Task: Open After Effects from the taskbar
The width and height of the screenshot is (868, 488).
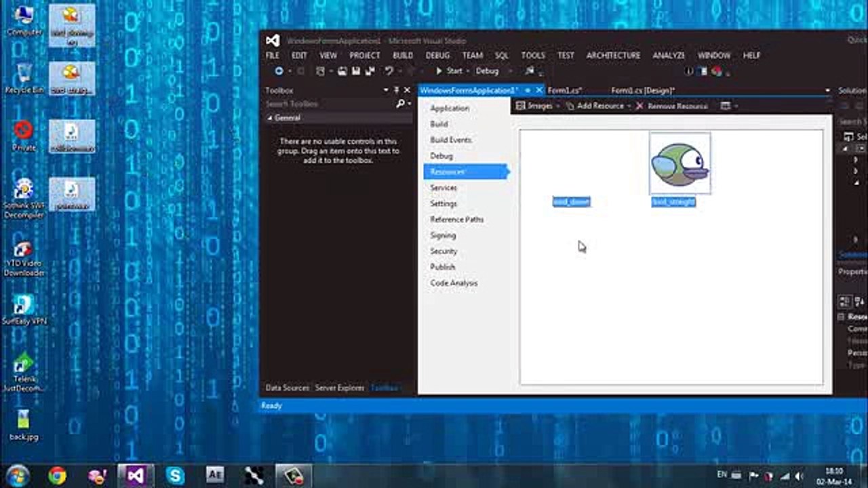Action: pyautogui.click(x=214, y=476)
